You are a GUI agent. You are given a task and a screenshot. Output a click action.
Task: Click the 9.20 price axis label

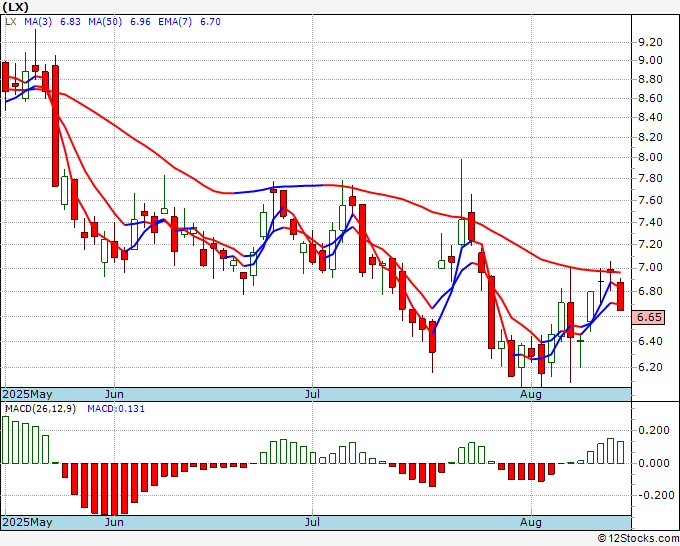pos(651,42)
